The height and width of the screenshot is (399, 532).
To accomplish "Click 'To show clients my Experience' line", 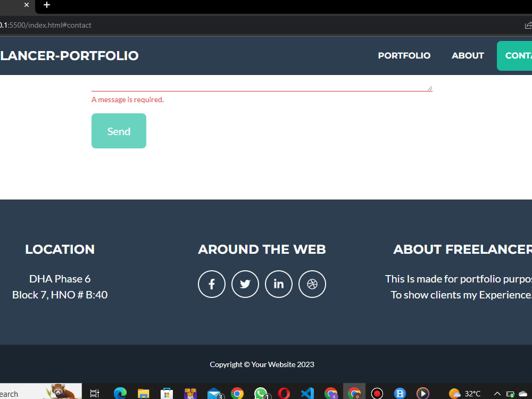I will [461, 295].
